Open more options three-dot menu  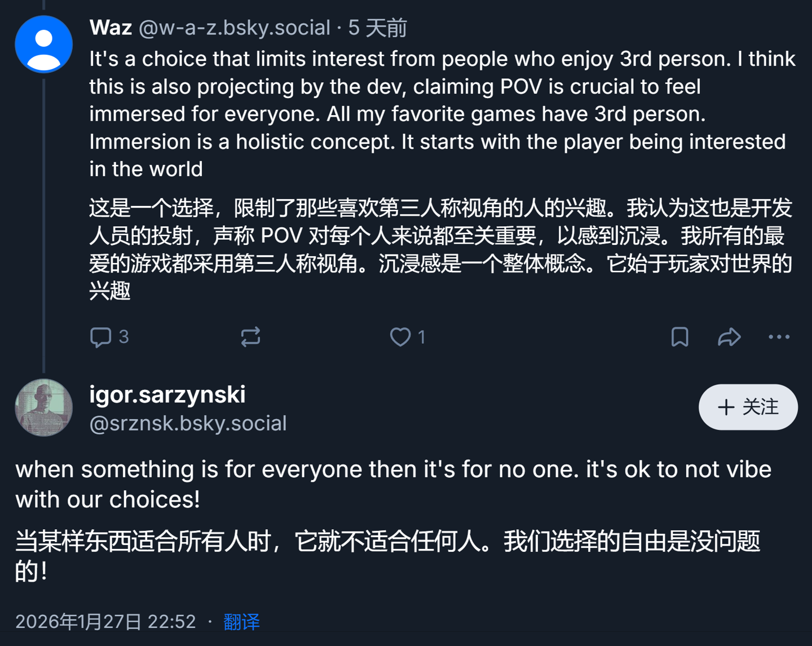point(779,337)
